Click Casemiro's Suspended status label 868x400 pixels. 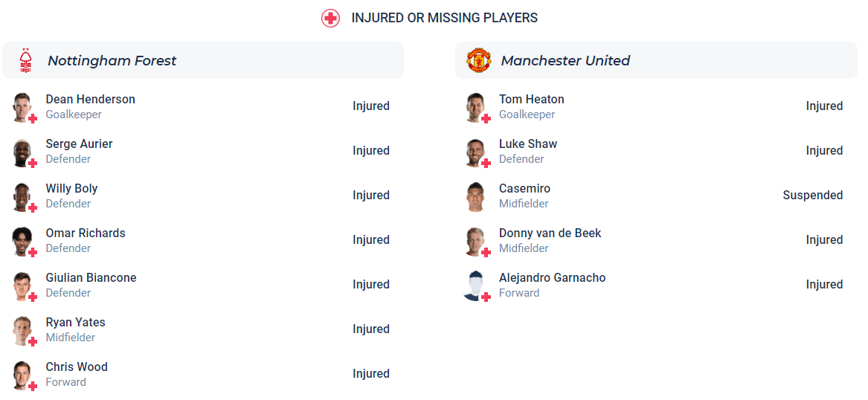pos(812,196)
